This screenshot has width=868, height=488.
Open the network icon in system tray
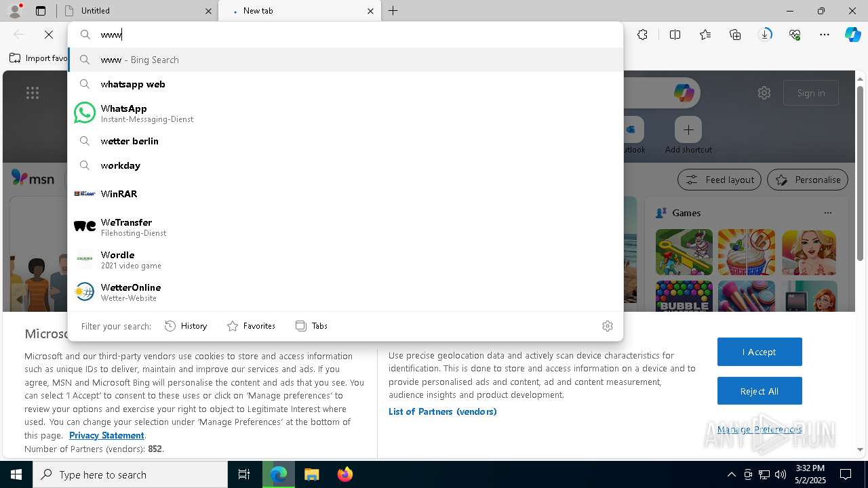[764, 474]
